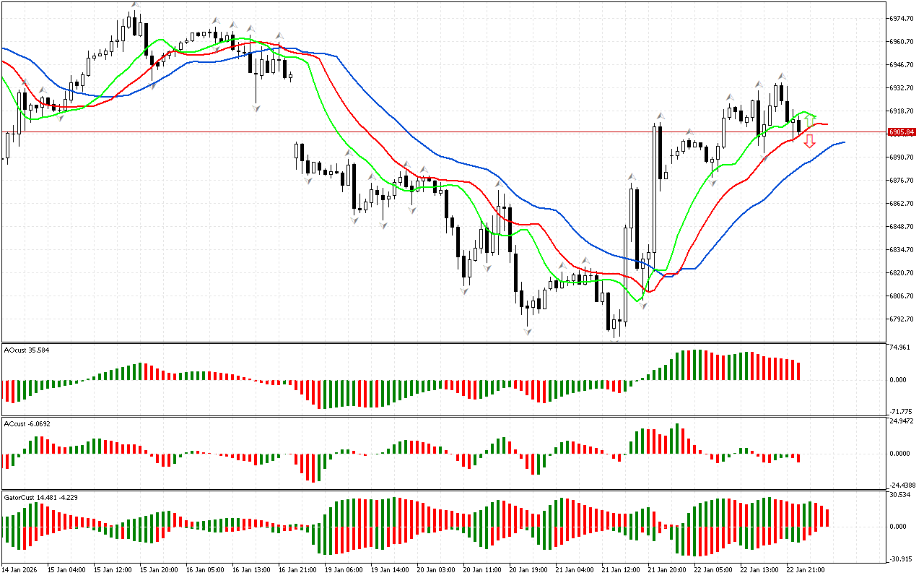The height and width of the screenshot is (578, 924).
Task: Click the up-fractal above the 21 Jan 20:00 spike
Action: 660,116
